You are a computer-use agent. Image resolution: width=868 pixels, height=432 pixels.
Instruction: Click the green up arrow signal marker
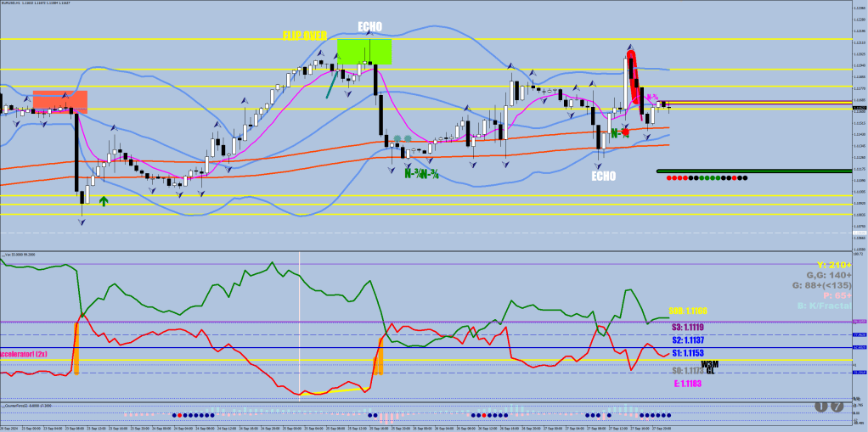[x=104, y=201]
